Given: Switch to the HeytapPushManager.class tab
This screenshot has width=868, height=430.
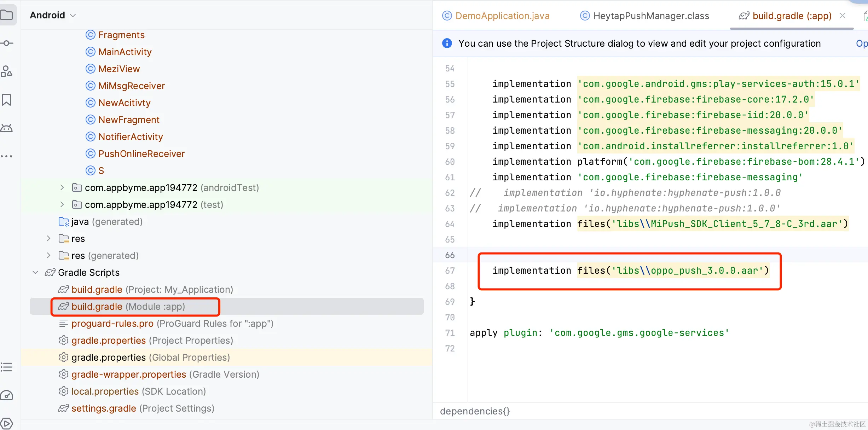Looking at the screenshot, I should pyautogui.click(x=651, y=16).
